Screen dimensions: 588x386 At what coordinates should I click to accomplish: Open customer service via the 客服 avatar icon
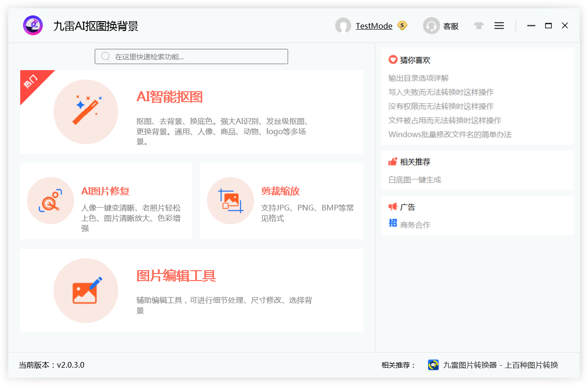tap(431, 26)
